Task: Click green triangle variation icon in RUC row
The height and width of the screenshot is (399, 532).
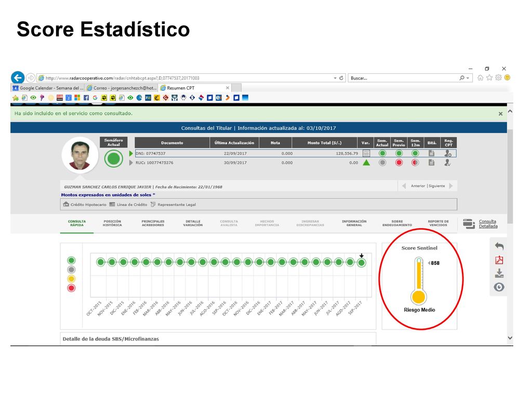Action: (x=366, y=163)
